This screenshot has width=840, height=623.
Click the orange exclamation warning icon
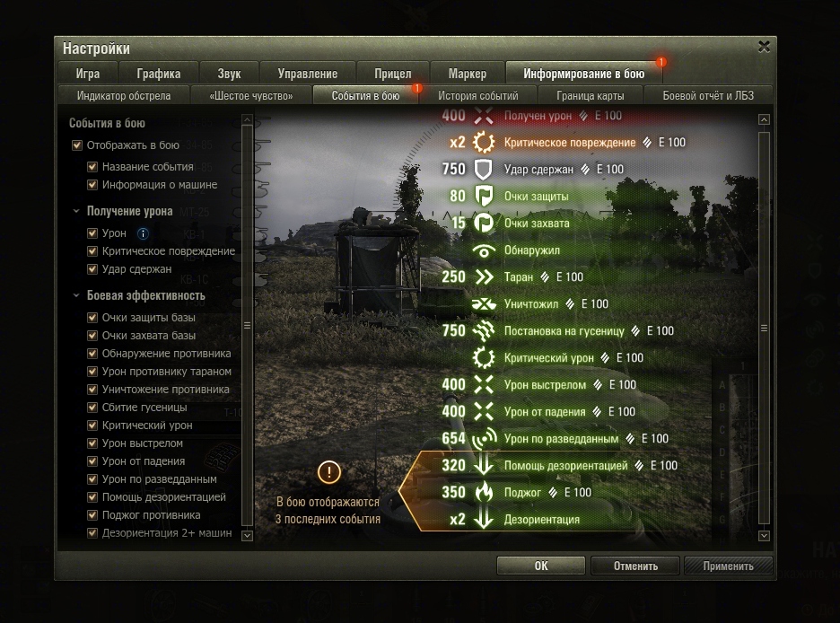point(329,472)
